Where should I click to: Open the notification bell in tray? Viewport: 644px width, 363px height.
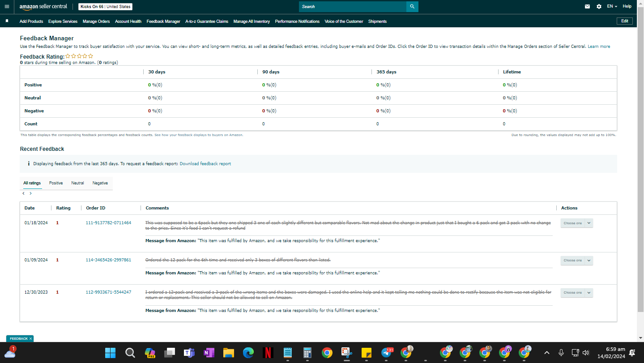(632, 353)
